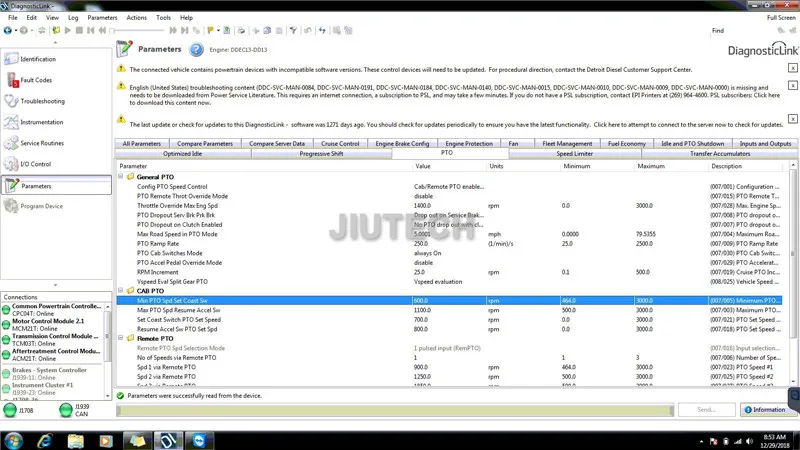Collapse the Remote PTO group

click(121, 338)
